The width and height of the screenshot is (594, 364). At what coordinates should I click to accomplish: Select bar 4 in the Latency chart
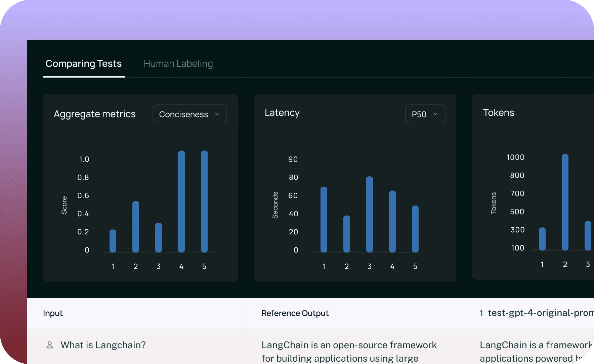pyautogui.click(x=392, y=222)
